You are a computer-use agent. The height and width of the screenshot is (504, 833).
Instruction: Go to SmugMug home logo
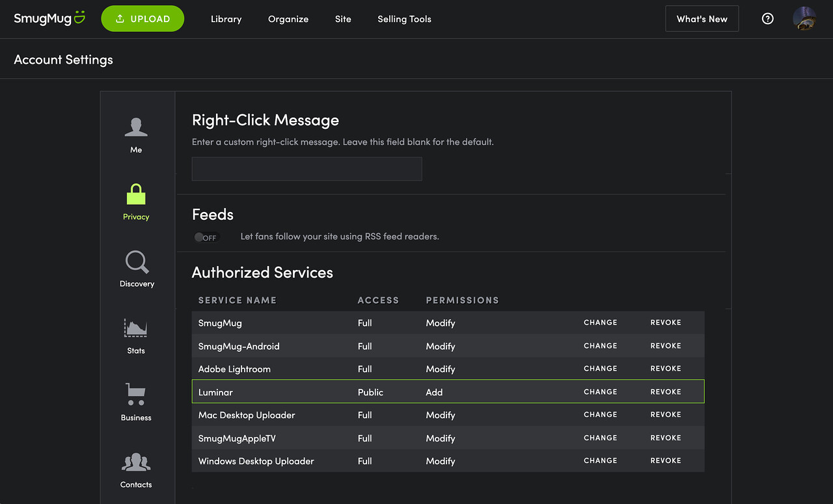[49, 18]
